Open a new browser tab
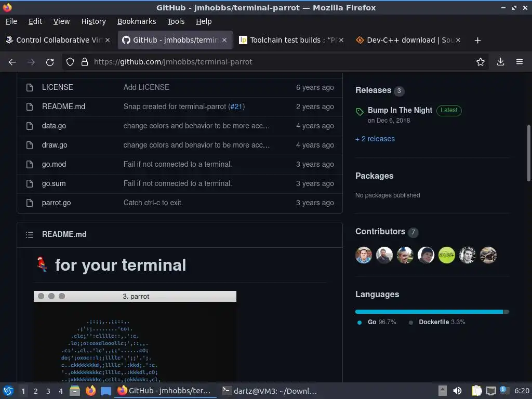 coord(478,41)
